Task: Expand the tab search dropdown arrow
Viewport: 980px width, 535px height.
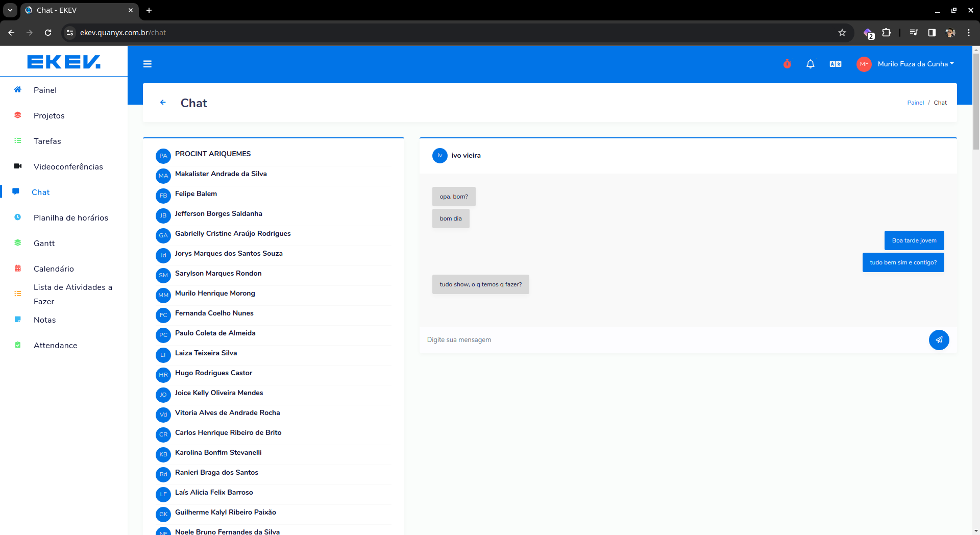Action: [x=10, y=10]
